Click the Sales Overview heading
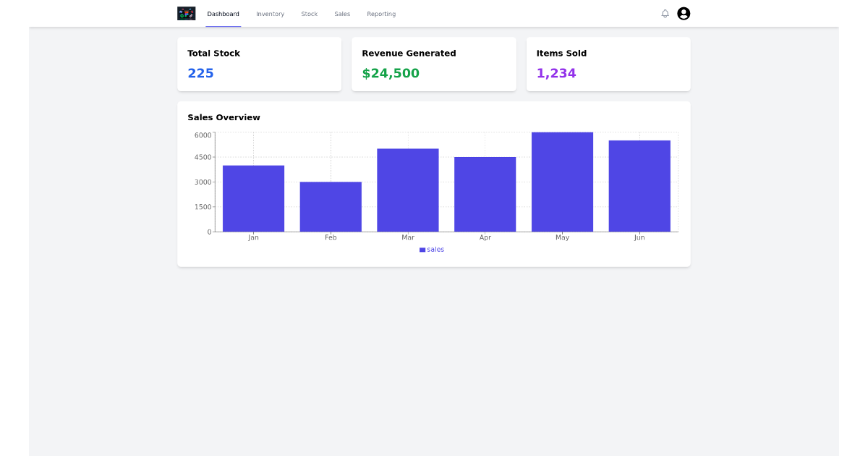 (224, 117)
